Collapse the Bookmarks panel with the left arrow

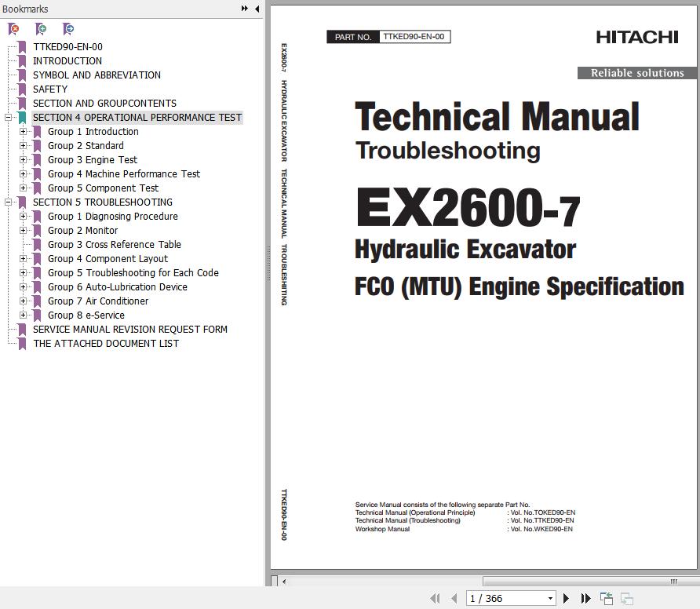point(257,9)
